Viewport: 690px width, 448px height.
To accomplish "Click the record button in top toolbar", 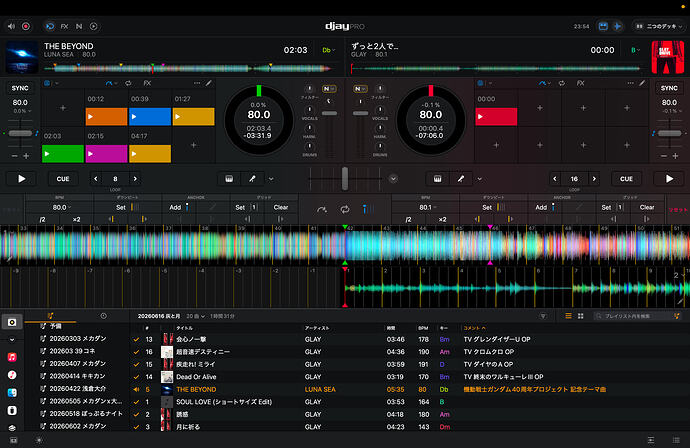I will (26, 26).
